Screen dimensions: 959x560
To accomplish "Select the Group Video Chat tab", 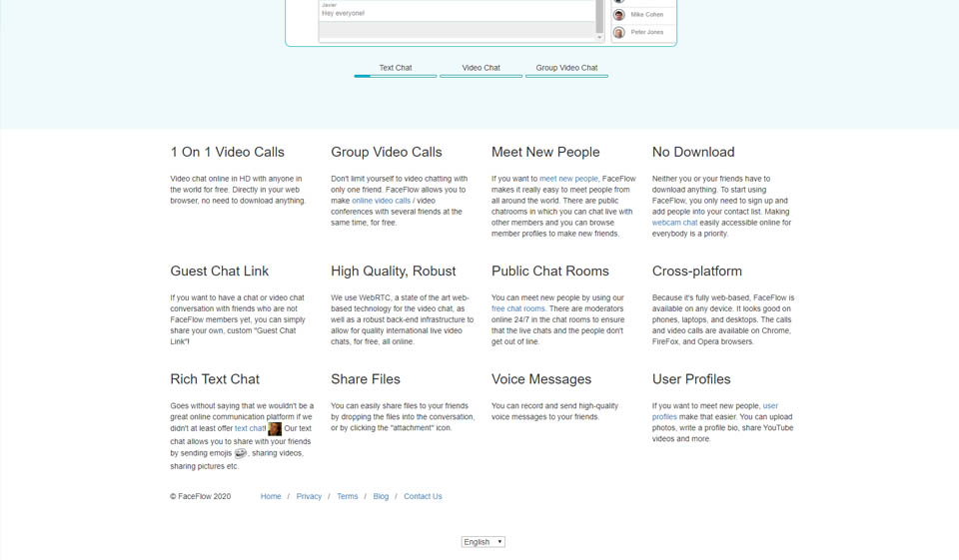I will pyautogui.click(x=566, y=68).
